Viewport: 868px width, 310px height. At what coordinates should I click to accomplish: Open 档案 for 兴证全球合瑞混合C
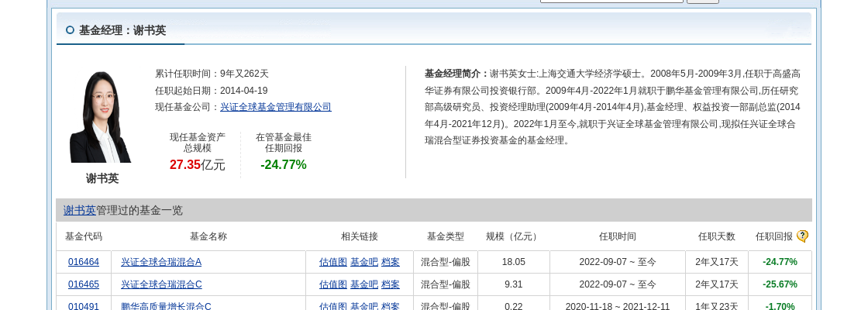point(391,284)
